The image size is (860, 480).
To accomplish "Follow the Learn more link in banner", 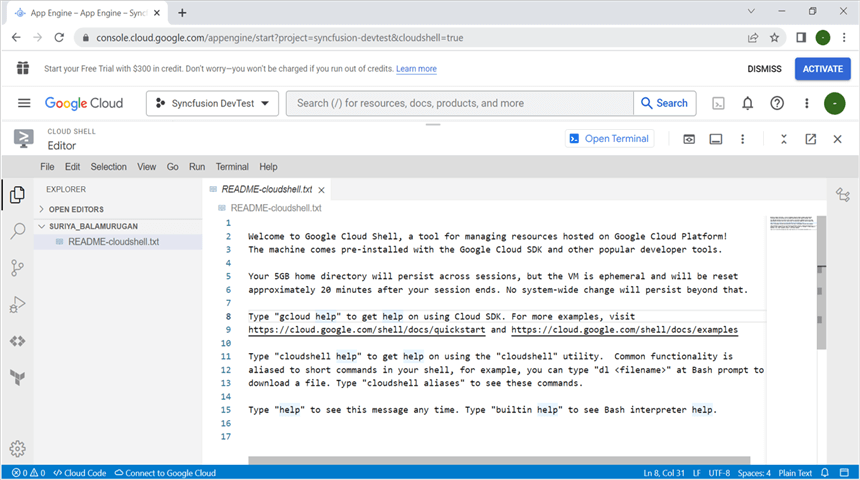I will pos(416,69).
